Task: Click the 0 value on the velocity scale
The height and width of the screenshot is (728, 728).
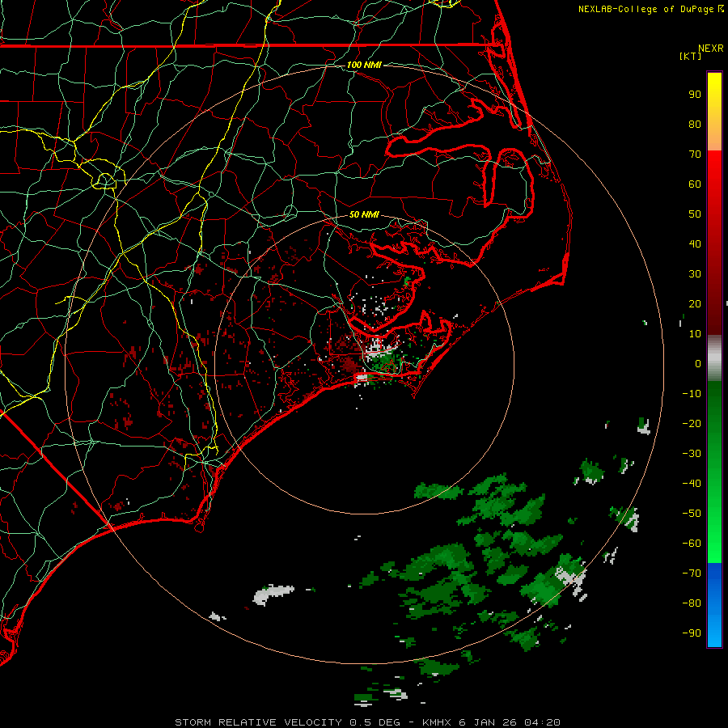Action: pos(698,363)
